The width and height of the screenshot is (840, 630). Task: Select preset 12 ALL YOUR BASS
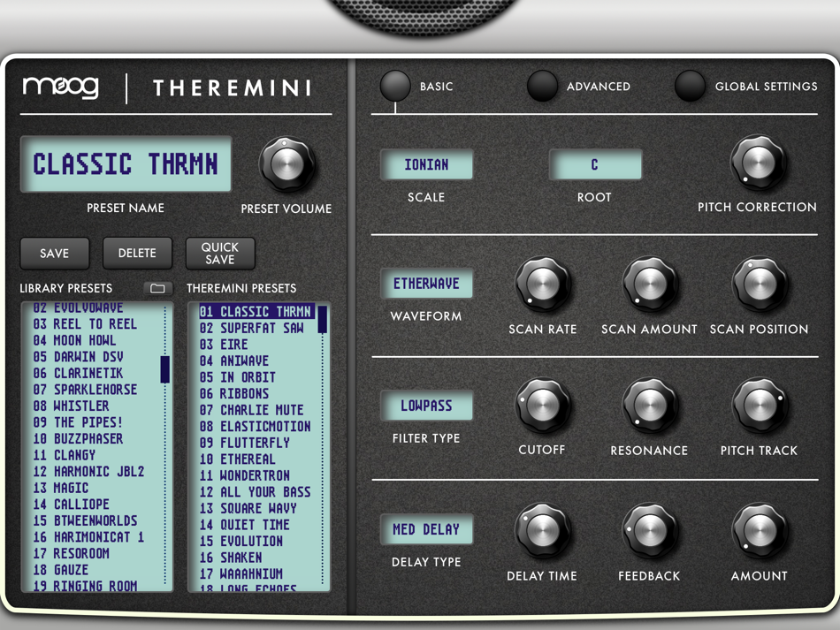pyautogui.click(x=255, y=492)
